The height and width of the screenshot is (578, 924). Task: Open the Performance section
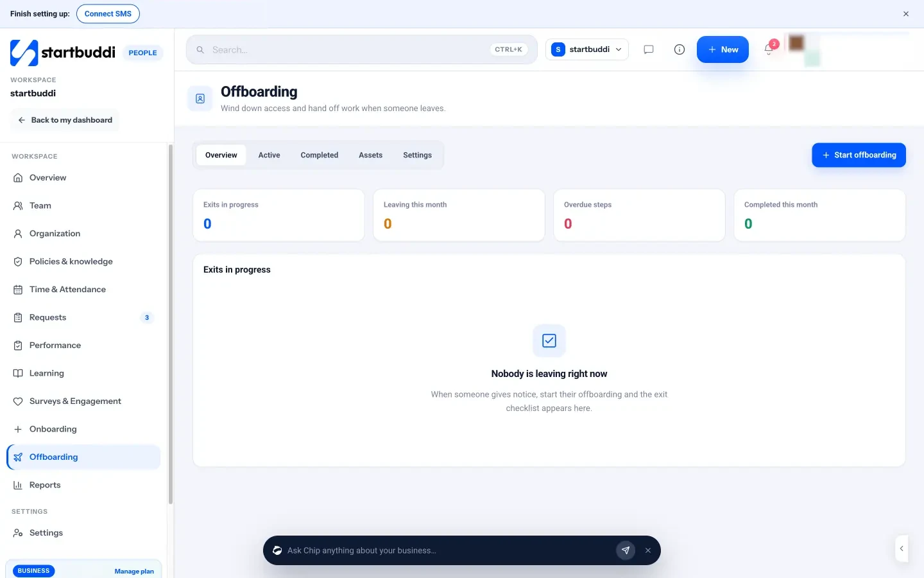[83, 346]
